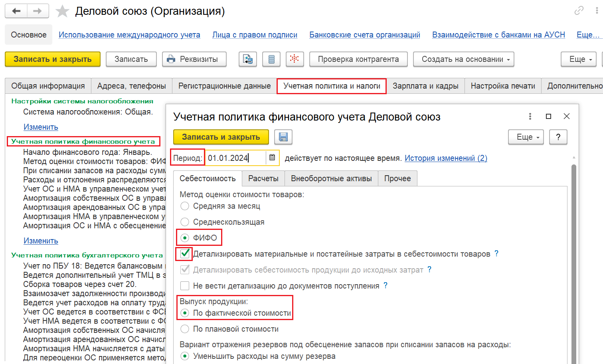Open the accounting policy dialog's kebab menu
Image resolution: width=603 pixels, height=364 pixels.
530,116
